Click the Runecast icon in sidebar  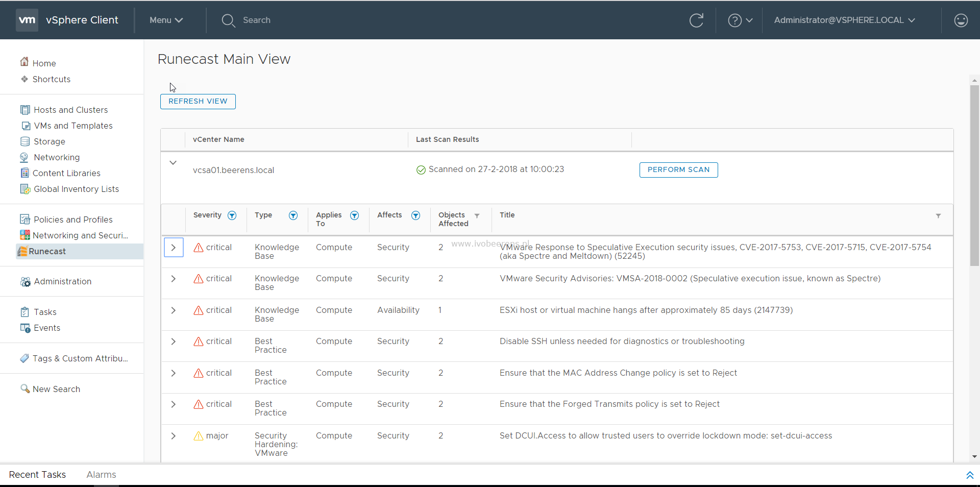[22, 251]
